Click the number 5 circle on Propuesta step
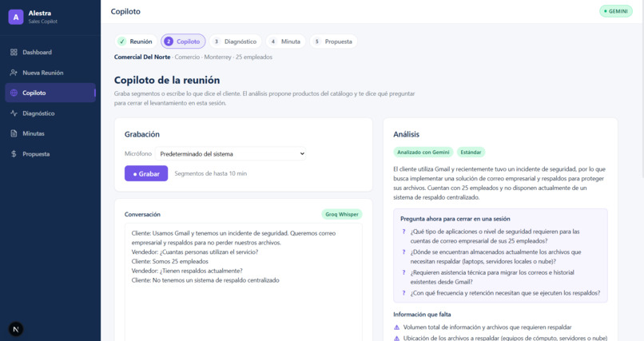Screen dimensions: 644x341 (x=316, y=42)
